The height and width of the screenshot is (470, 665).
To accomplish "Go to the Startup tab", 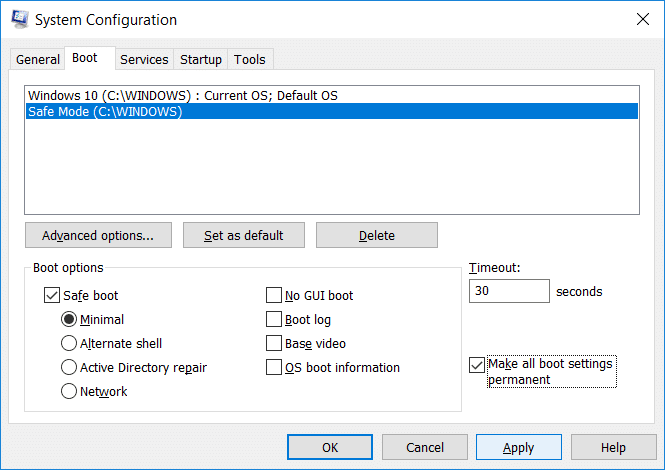I will pos(201,60).
